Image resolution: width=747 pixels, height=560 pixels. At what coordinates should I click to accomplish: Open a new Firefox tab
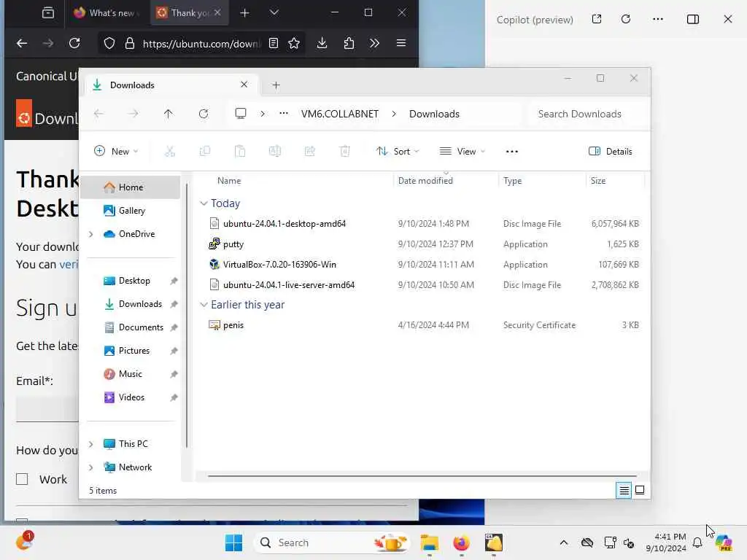point(244,13)
